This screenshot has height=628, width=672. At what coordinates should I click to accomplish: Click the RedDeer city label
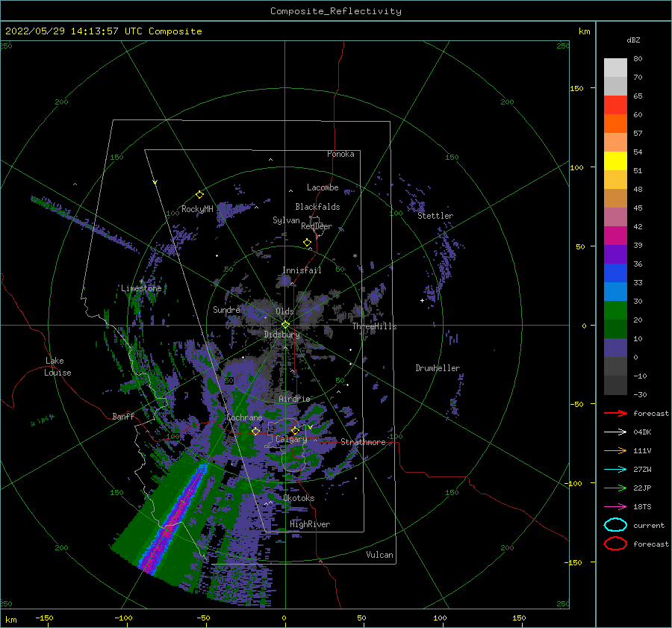click(317, 226)
